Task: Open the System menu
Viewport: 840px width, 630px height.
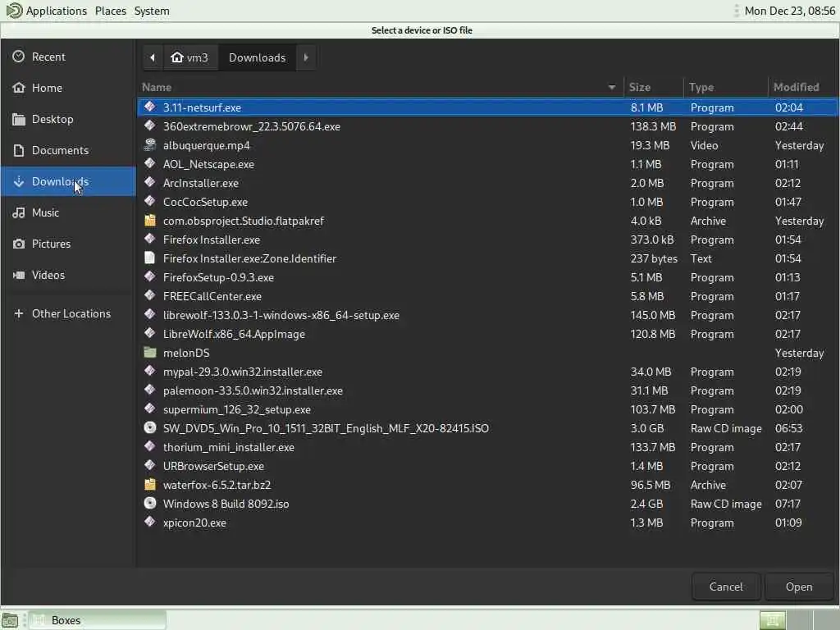Action: pyautogui.click(x=152, y=11)
